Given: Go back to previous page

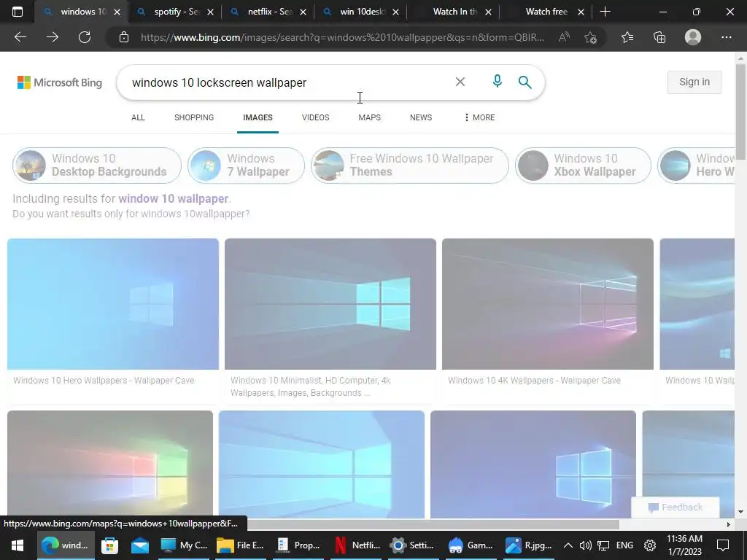Looking at the screenshot, I should [x=20, y=37].
